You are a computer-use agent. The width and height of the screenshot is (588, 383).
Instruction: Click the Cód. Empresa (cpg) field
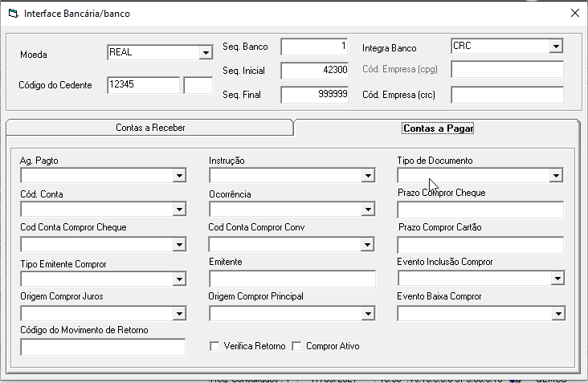click(x=507, y=70)
